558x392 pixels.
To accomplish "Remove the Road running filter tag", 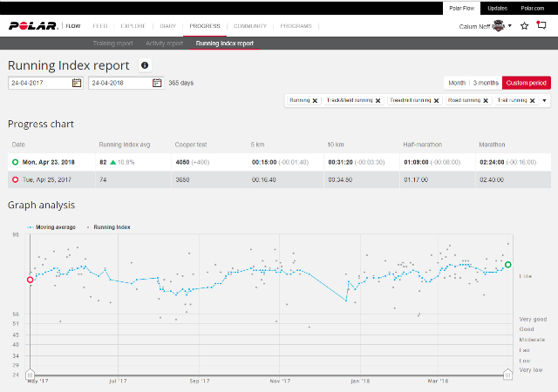I will pyautogui.click(x=486, y=101).
